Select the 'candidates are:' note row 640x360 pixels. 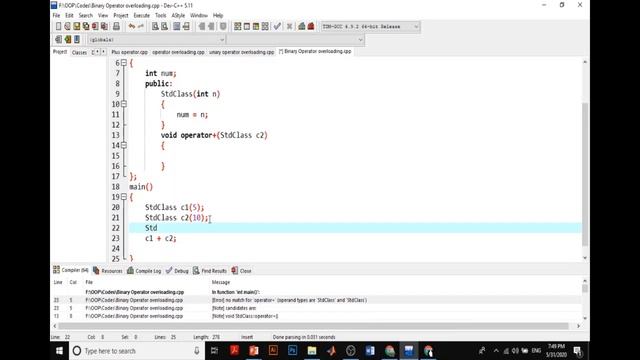(316, 308)
